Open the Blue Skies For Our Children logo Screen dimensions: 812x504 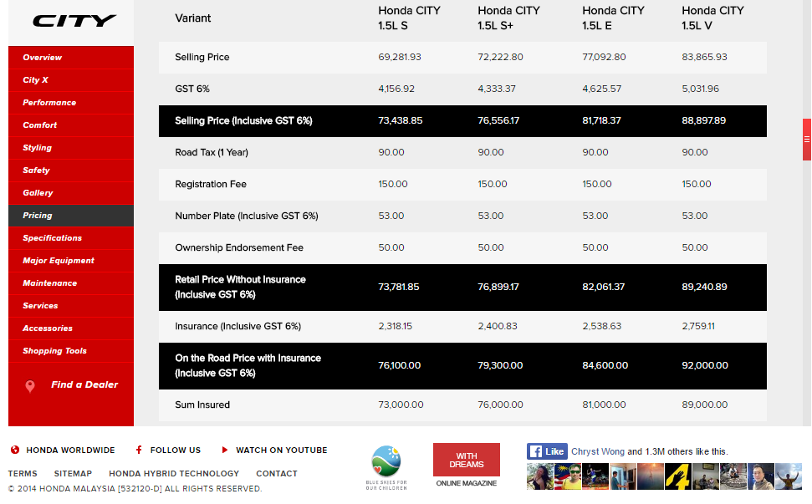[386, 467]
